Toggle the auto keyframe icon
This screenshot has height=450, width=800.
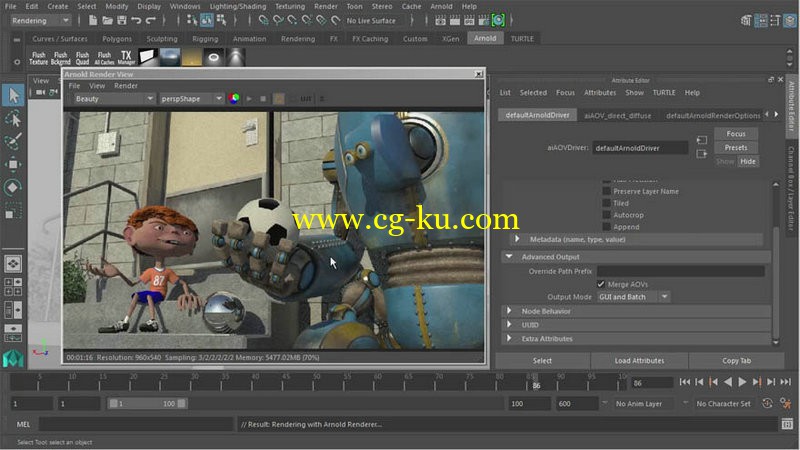(x=767, y=404)
